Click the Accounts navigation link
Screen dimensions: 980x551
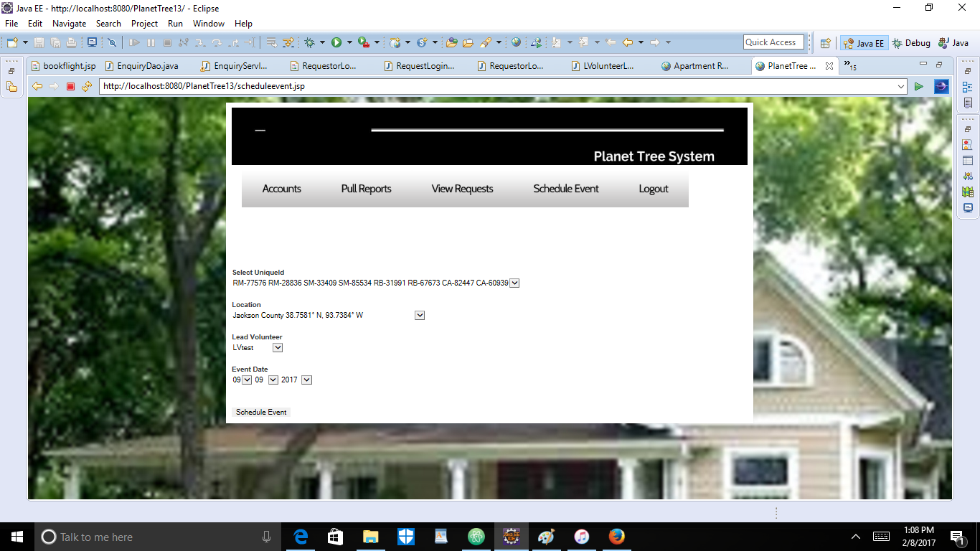[x=281, y=189]
